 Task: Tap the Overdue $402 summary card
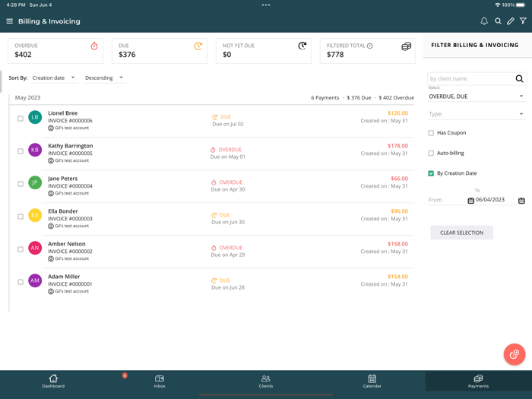(x=55, y=51)
